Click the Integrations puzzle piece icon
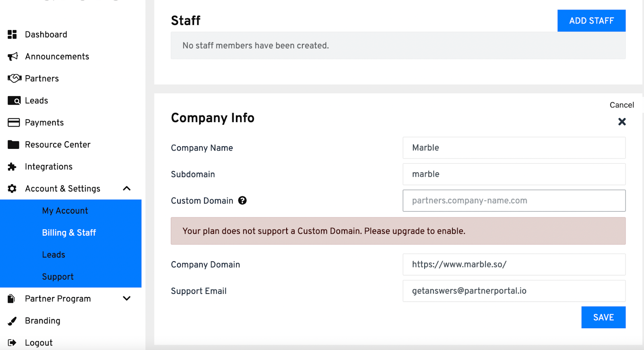 coord(12,167)
